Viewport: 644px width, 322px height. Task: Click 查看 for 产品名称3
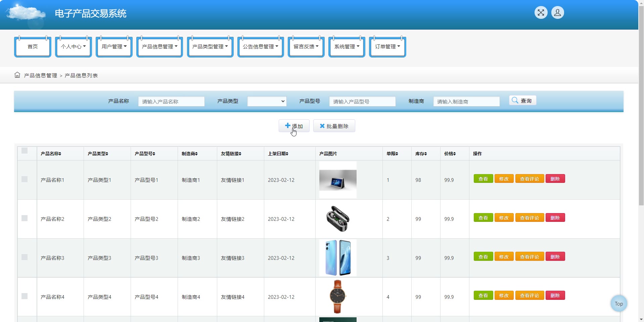[483, 256]
